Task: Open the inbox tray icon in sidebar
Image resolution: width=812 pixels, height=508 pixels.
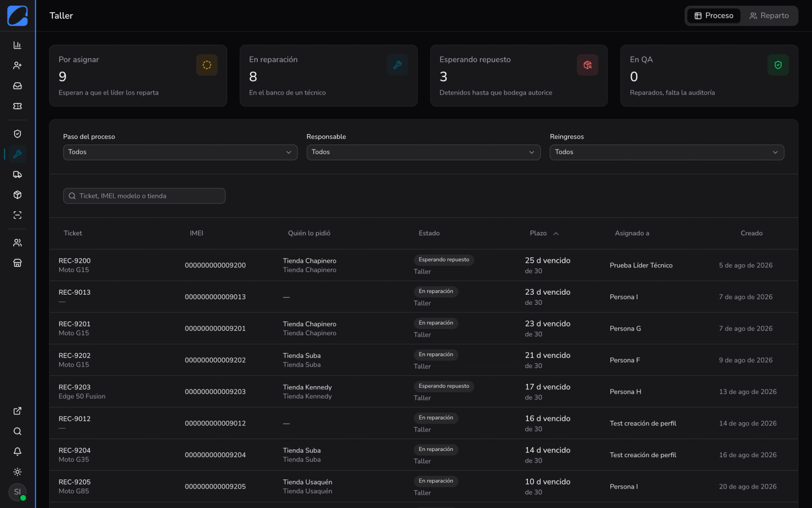Action: (x=17, y=86)
